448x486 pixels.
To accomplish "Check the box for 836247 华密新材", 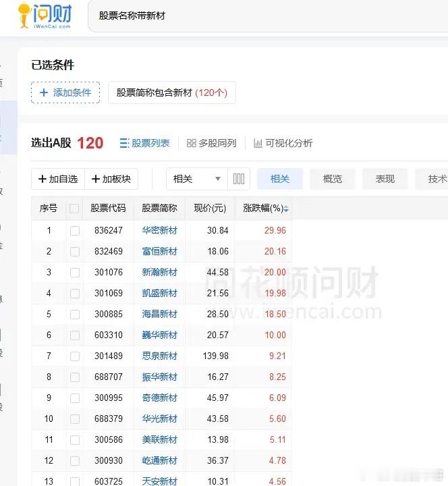I will (75, 231).
